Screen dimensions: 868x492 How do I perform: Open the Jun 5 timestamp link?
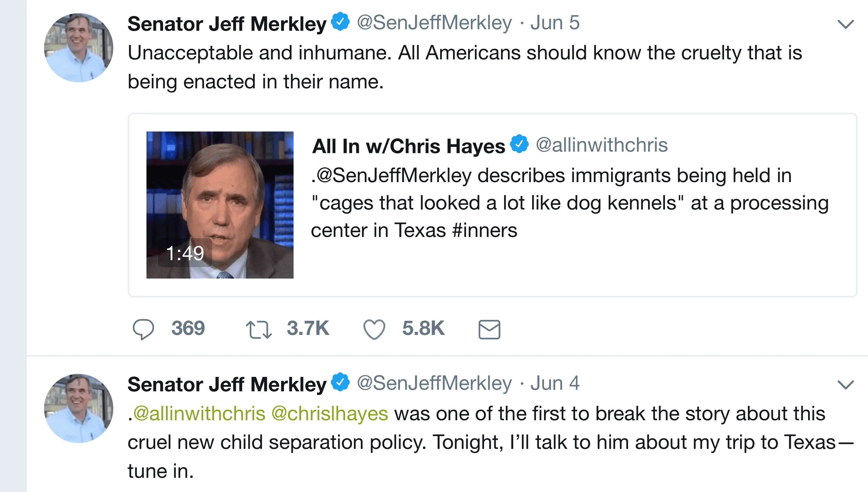[555, 23]
